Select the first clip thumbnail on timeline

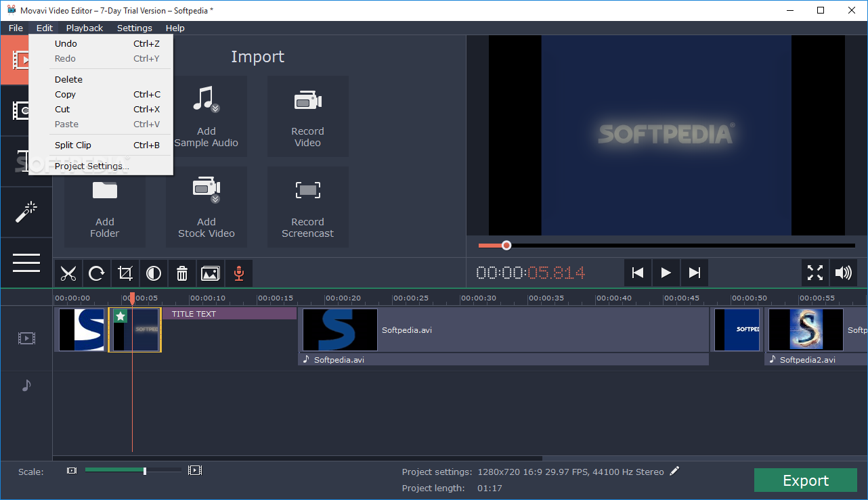81,329
